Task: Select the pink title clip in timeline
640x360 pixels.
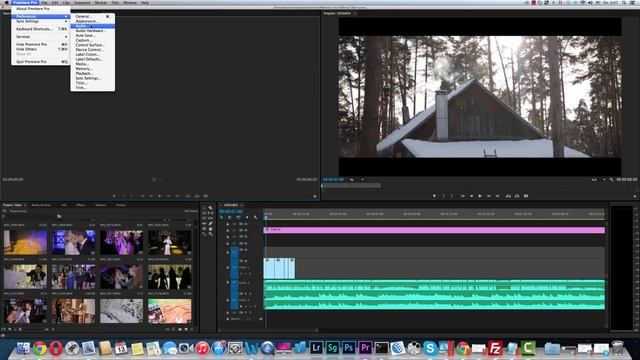Action: click(x=434, y=230)
